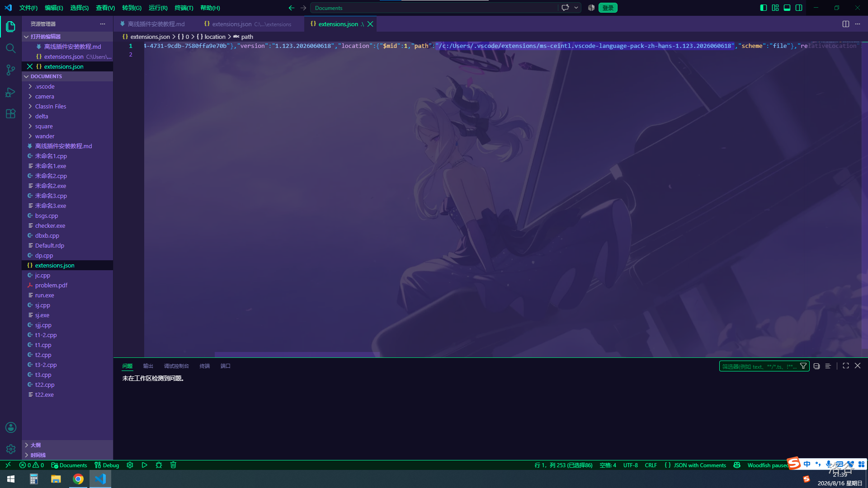Open bsgs.cpp in the explorer
The image size is (868, 488).
(x=67, y=216)
